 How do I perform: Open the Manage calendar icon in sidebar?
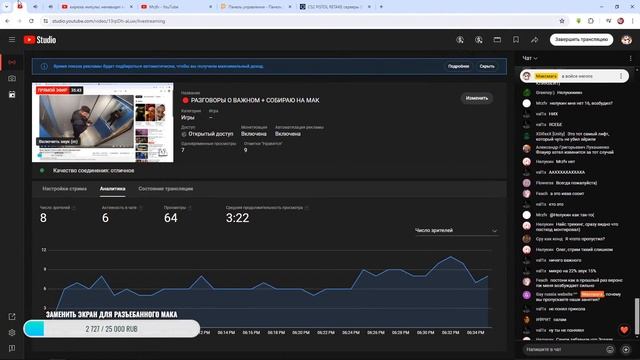click(12, 94)
